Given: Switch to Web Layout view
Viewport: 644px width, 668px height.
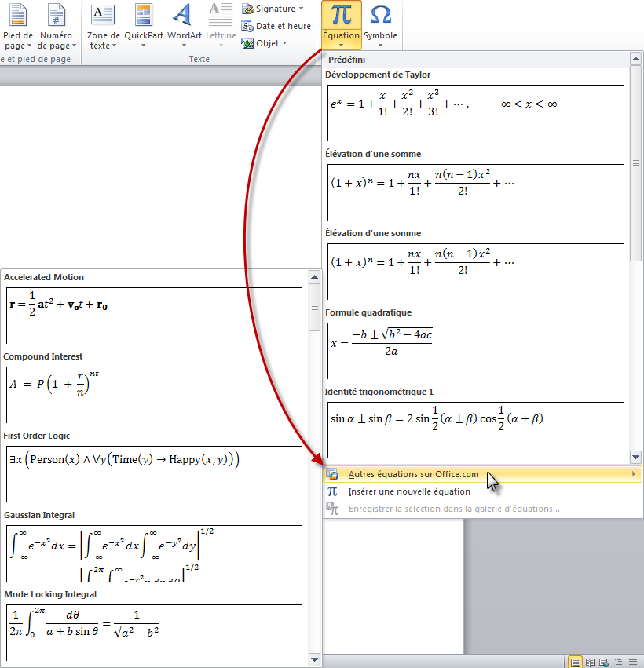Looking at the screenshot, I should pos(602,662).
